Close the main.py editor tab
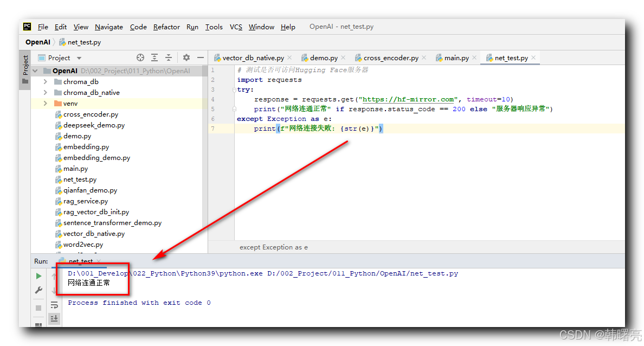Viewport: 644px width, 346px height. pyautogui.click(x=474, y=57)
